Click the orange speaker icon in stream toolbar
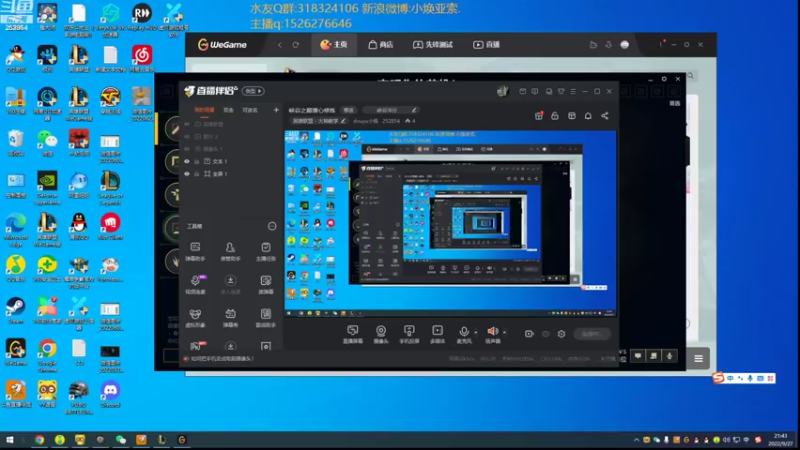This screenshot has width=800, height=450. [x=492, y=332]
